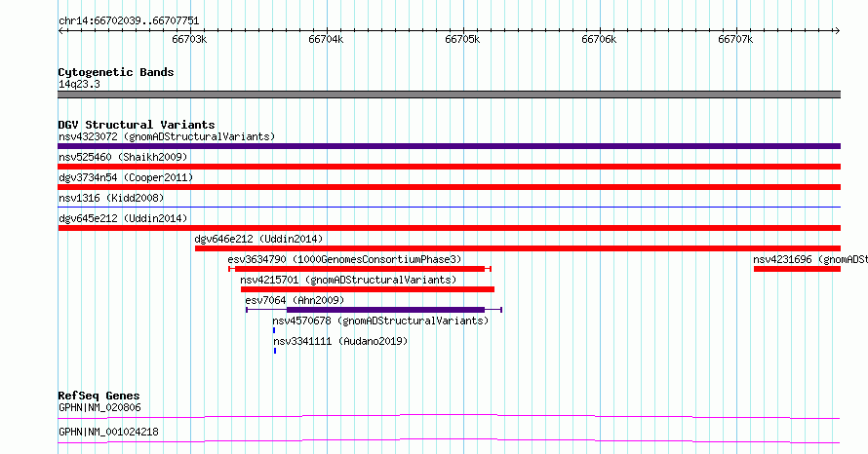Click the nsv4323072 gnomAD variant bar
Image resolution: width=868 pixels, height=454 pixels.
click(x=449, y=146)
